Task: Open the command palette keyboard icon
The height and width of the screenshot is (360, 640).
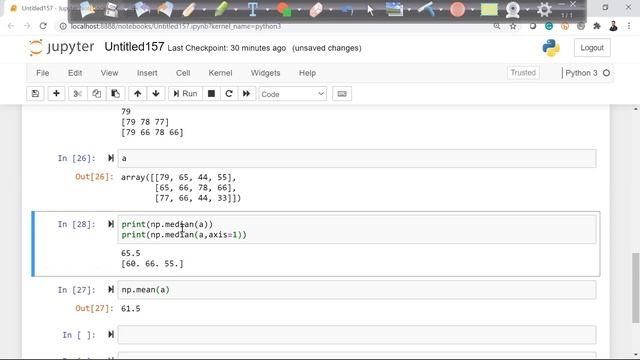Action: coord(342,94)
